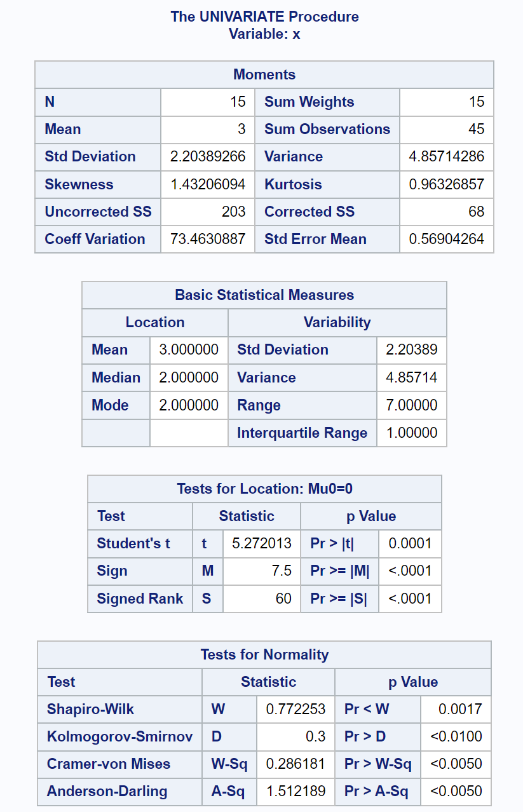Image resolution: width=523 pixels, height=812 pixels.
Task: Select the 'Sum Weights' label
Action: (x=309, y=102)
